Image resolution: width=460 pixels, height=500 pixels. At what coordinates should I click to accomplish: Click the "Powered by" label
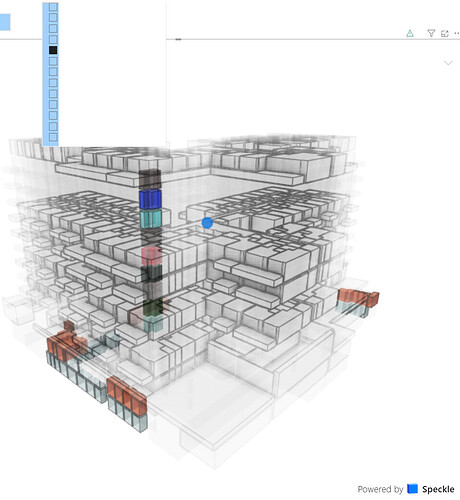(380, 489)
